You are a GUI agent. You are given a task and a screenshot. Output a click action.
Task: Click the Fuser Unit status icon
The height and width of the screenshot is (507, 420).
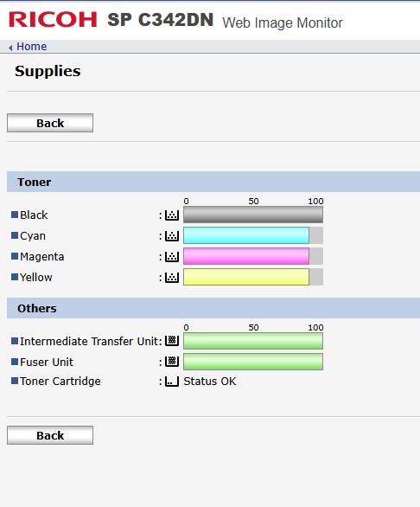172,361
